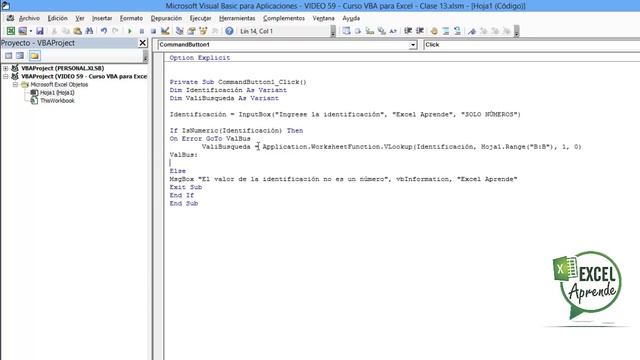Click the Uncomment Block icon

click(x=458, y=31)
